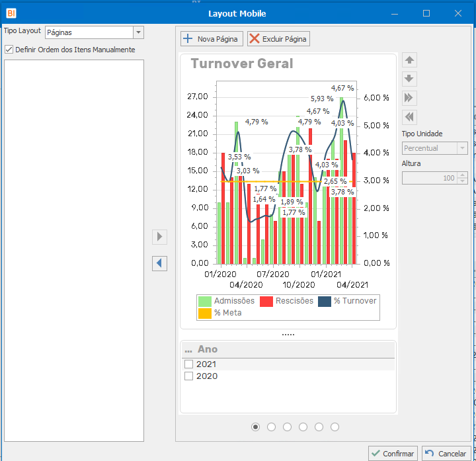Check the 2021 year filter
The width and height of the screenshot is (476, 461).
(x=189, y=364)
